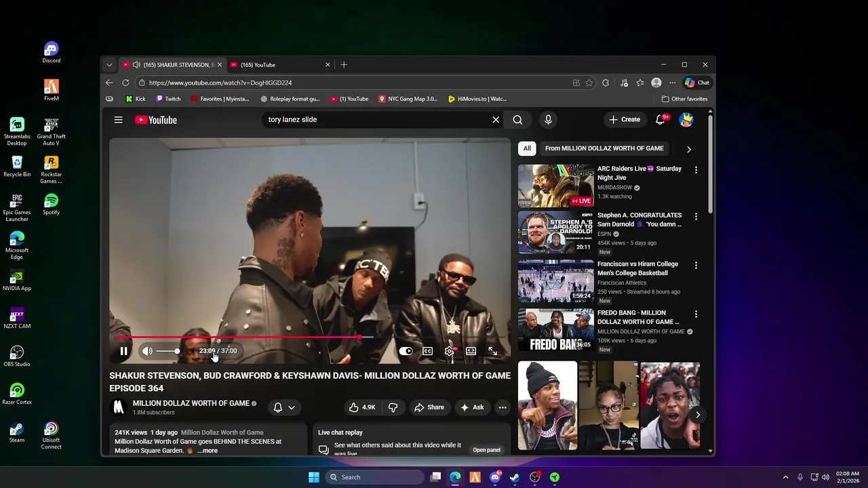
Task: Open the Ask button
Action: pyautogui.click(x=472, y=407)
